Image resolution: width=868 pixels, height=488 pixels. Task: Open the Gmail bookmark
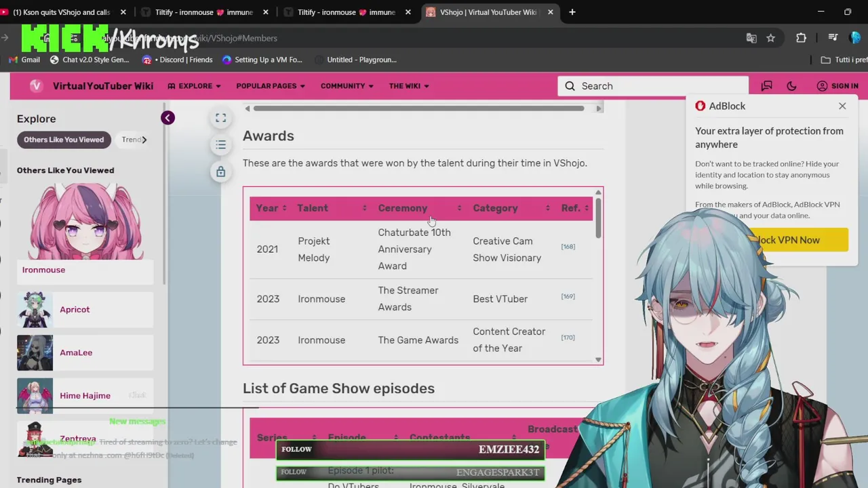click(x=24, y=60)
